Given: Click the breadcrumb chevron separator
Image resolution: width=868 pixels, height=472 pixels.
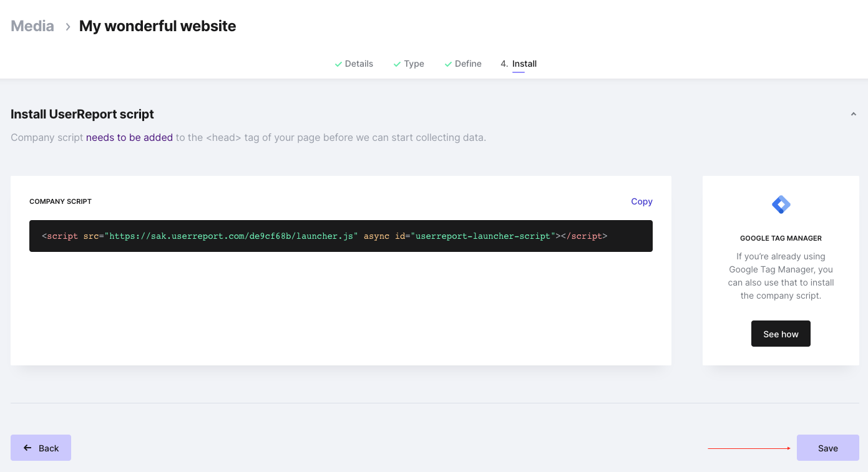Looking at the screenshot, I should pos(67,27).
